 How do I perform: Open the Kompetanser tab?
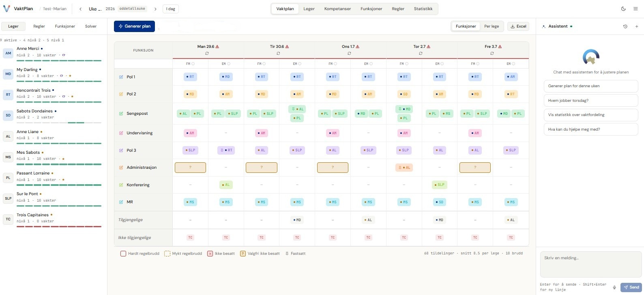(x=337, y=9)
